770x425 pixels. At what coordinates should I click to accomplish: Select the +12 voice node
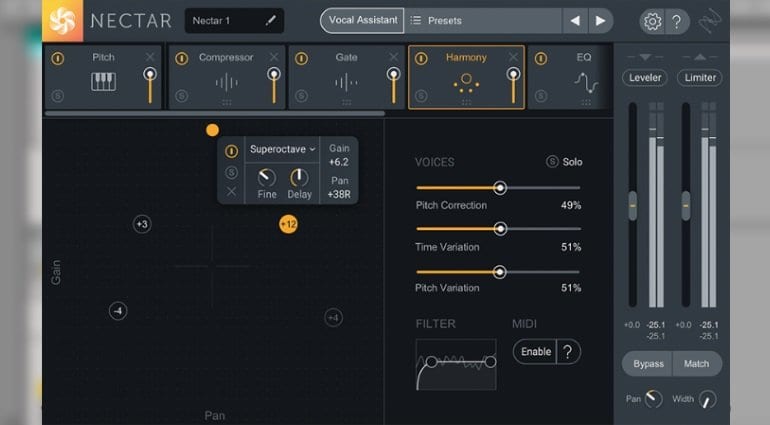coord(288,225)
